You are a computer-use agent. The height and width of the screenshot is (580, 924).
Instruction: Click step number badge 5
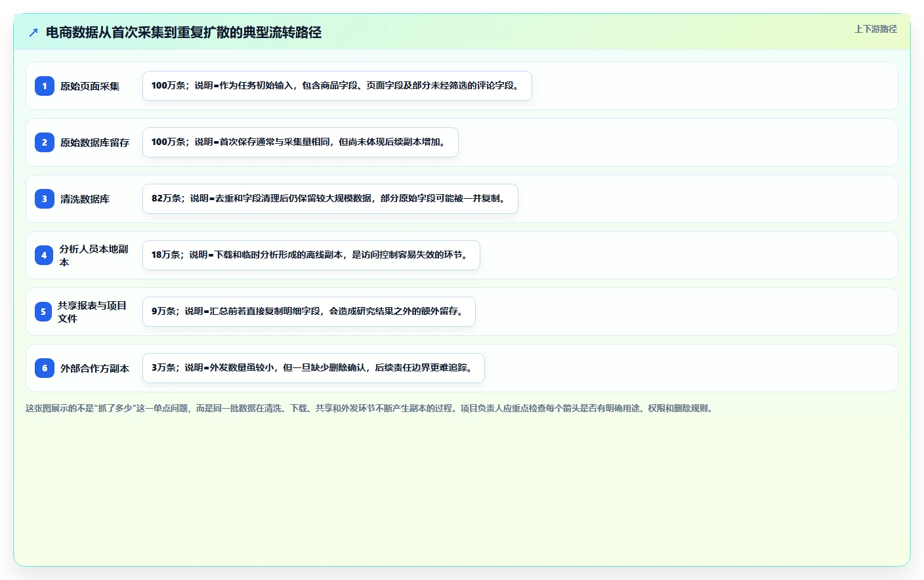pos(44,312)
